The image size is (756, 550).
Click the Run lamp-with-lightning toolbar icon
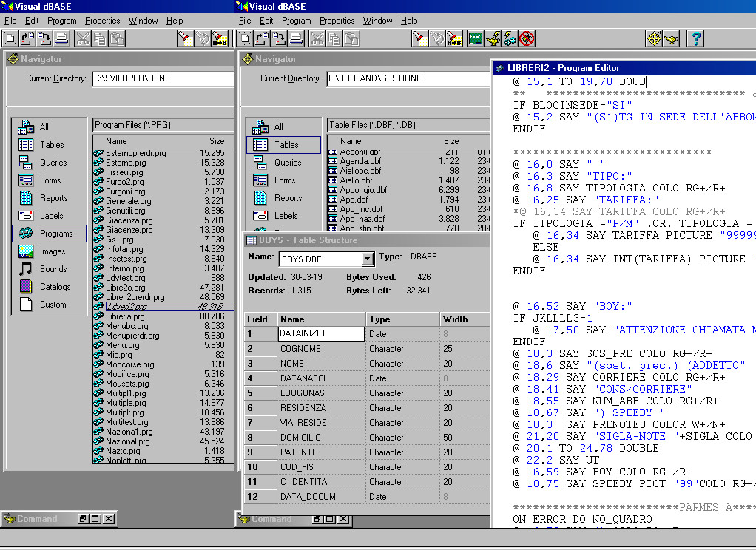(493, 38)
